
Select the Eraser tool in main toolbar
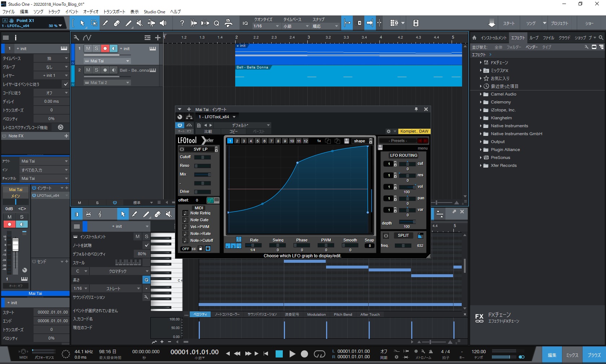(117, 23)
